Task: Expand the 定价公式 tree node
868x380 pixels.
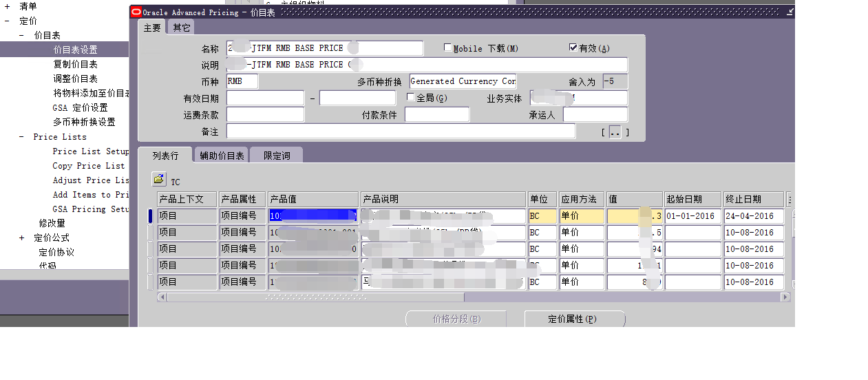Action: [x=21, y=238]
